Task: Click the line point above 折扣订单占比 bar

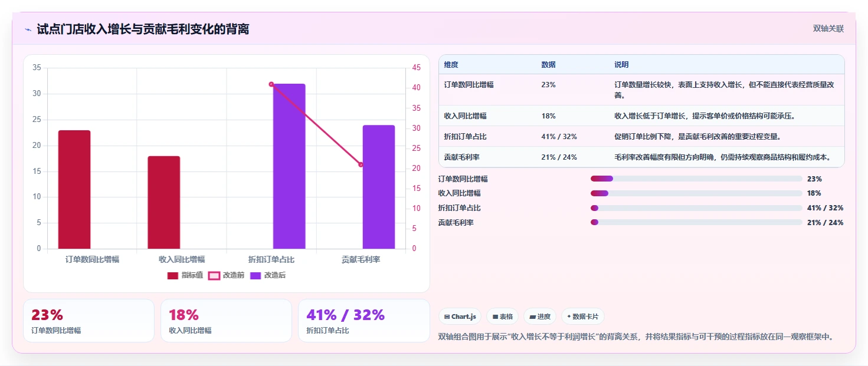Action: pos(271,84)
